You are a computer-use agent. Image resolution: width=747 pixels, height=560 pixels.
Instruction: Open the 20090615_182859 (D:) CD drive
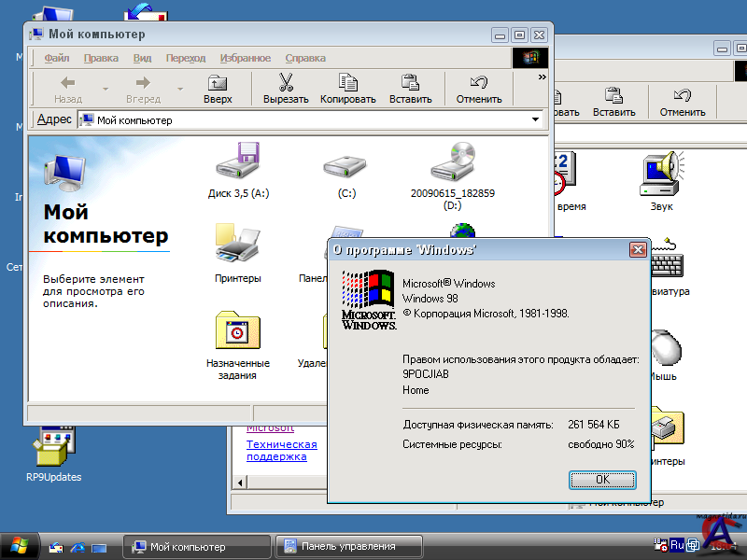(x=453, y=162)
